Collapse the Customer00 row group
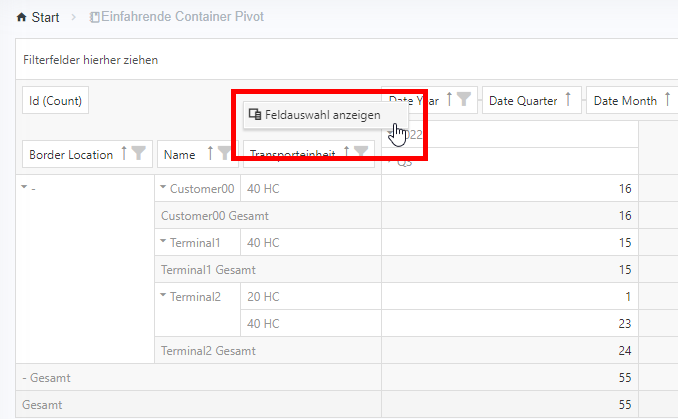 (164, 188)
